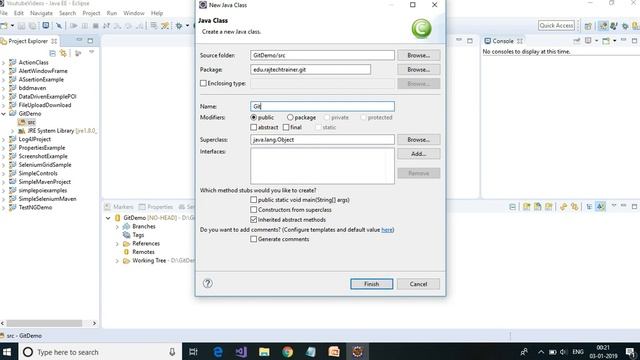Image resolution: width=640 pixels, height=360 pixels.
Task: Click the Resume debug toolbar icon
Action: [x=73, y=26]
